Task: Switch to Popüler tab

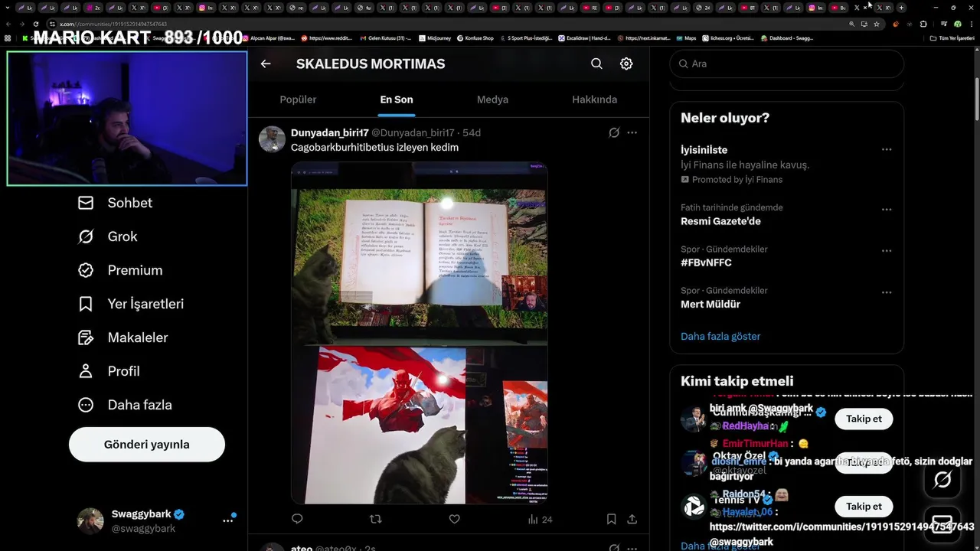Action: pyautogui.click(x=298, y=99)
